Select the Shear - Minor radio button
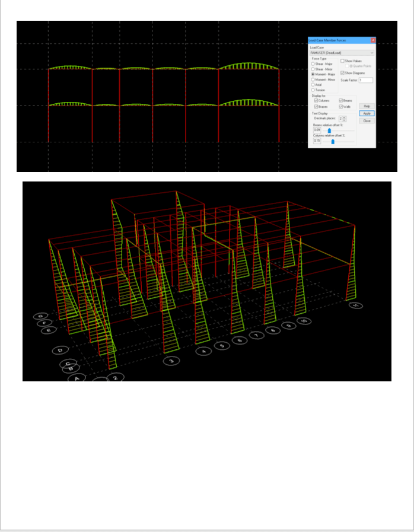414x532 pixels. coord(313,69)
